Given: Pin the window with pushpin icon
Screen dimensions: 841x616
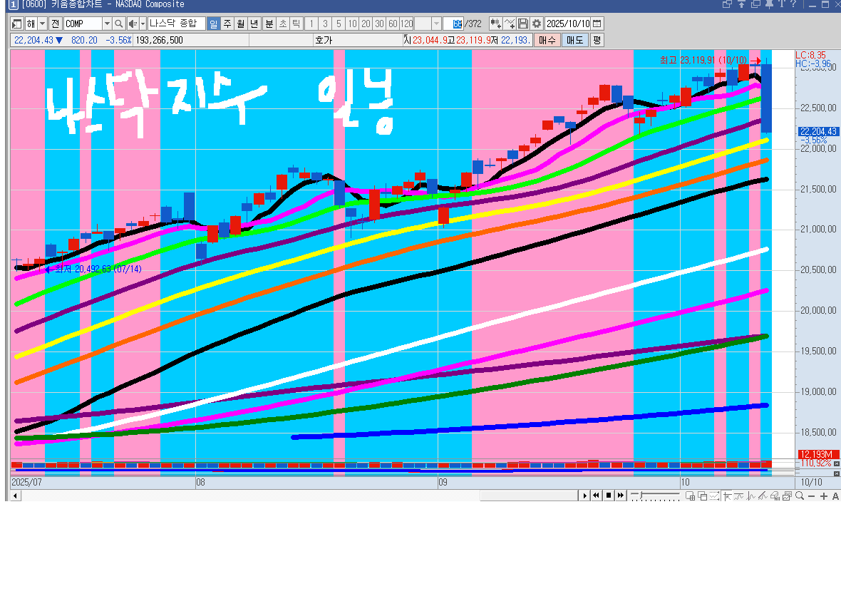Looking at the screenshot, I should coord(769,4).
